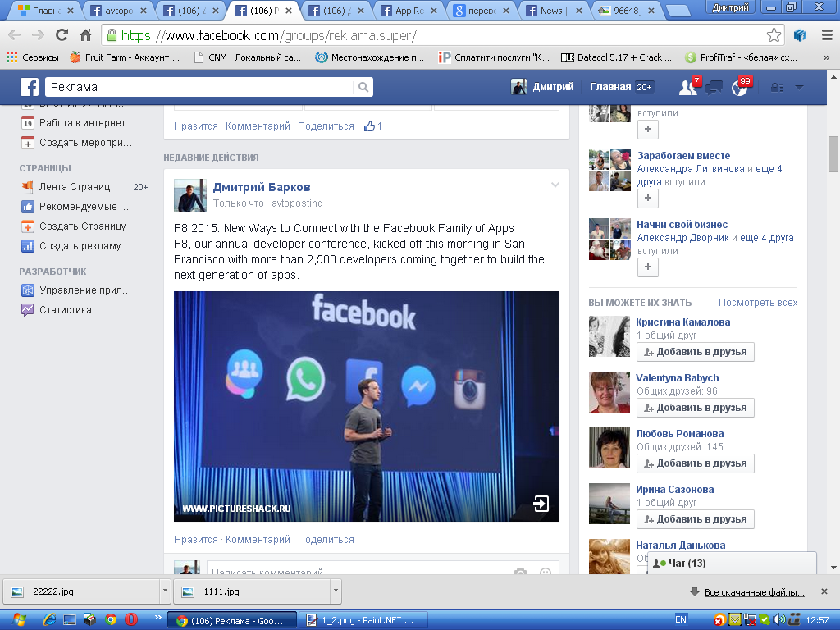This screenshot has height=630, width=840.
Task: Bookmark this page with the star icon
Action: click(x=774, y=35)
